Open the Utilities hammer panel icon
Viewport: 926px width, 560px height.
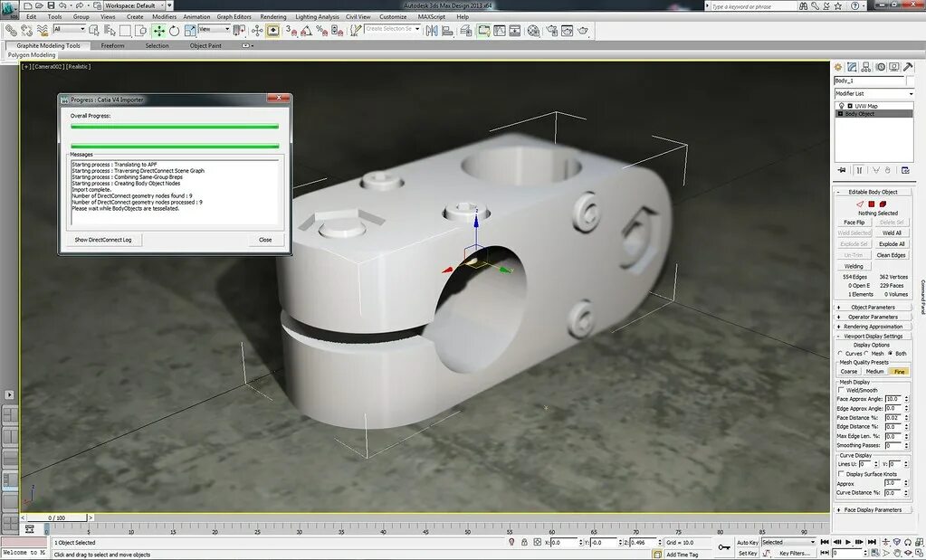coord(908,67)
